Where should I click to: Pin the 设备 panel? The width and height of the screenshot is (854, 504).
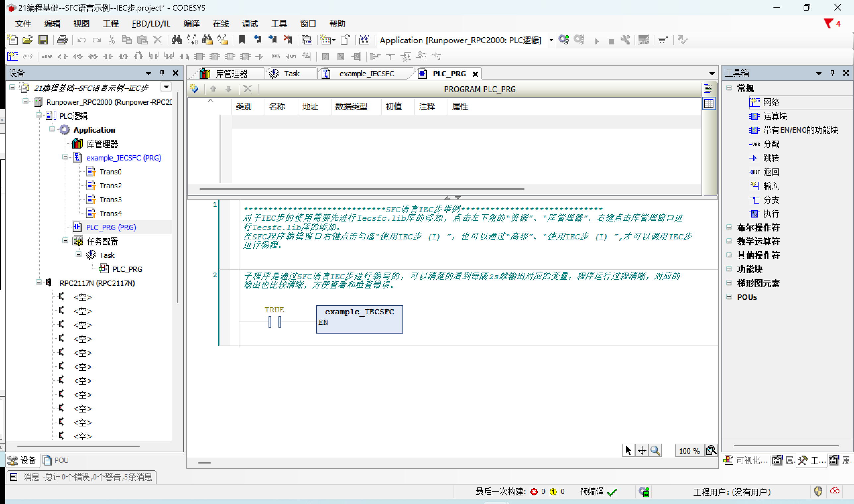tap(162, 73)
